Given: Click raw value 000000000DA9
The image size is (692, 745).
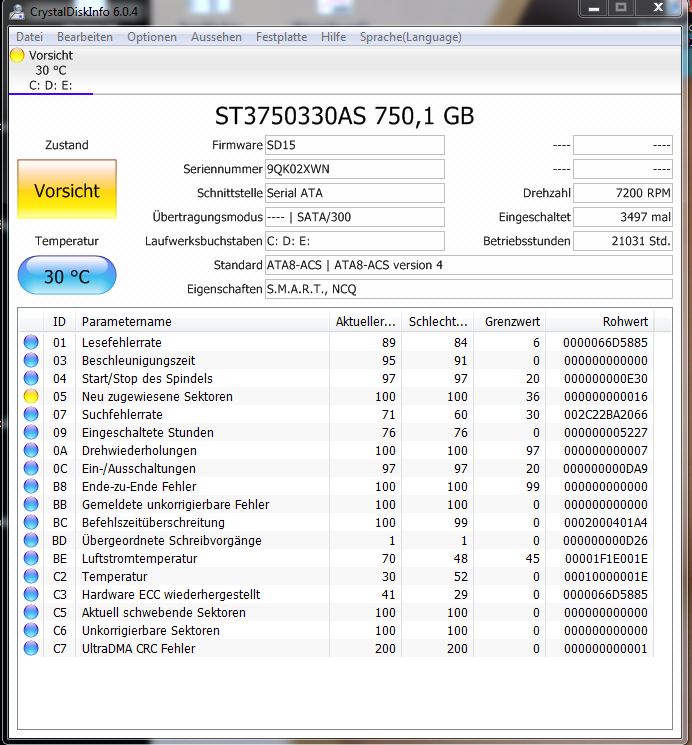Looking at the screenshot, I should coord(606,468).
